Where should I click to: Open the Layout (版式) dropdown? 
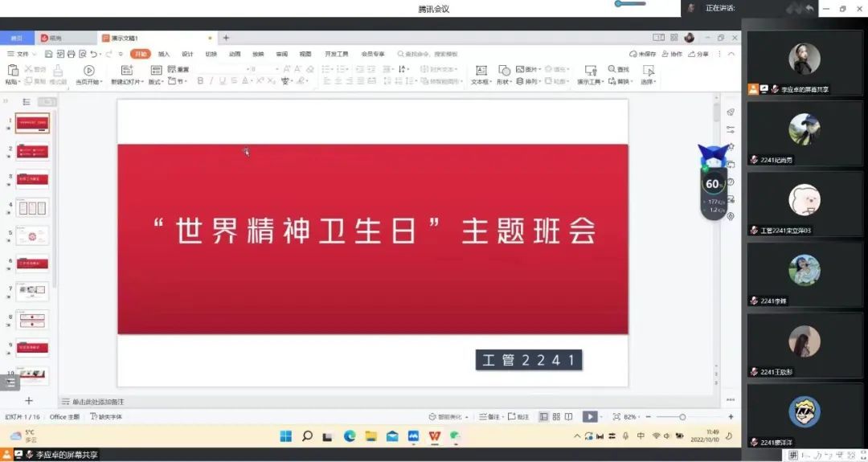(156, 82)
